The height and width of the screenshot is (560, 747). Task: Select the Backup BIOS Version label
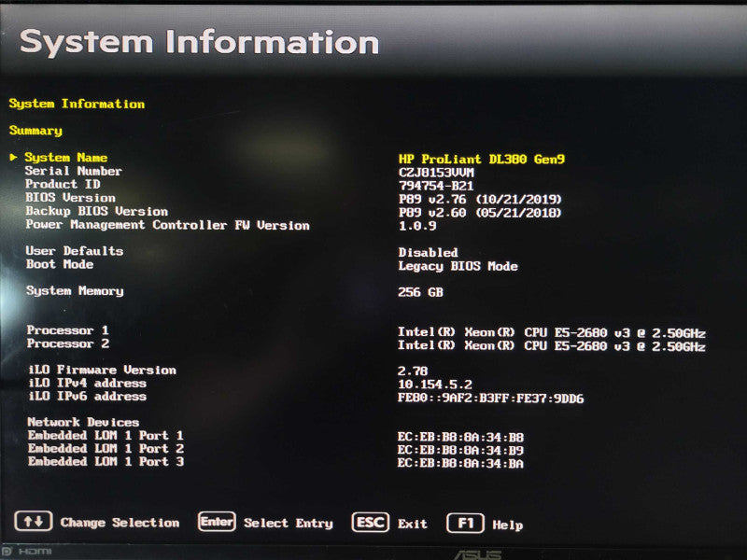click(97, 211)
